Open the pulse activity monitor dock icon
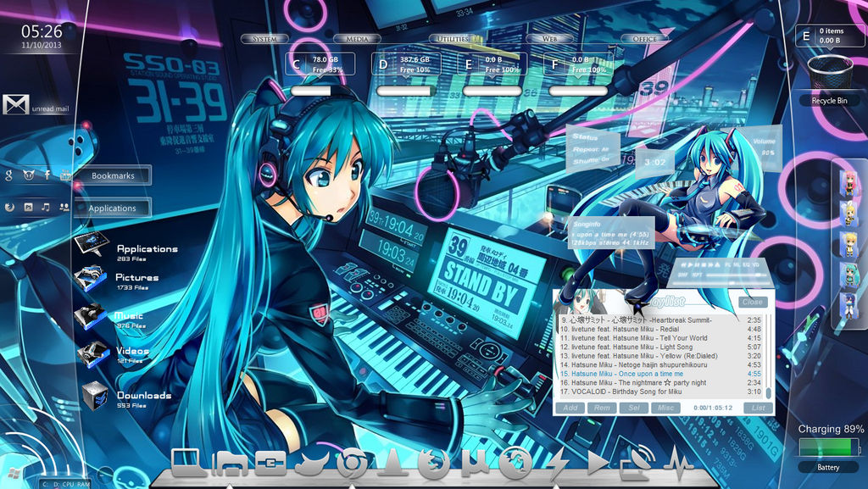This screenshot has width=868, height=489. click(679, 464)
